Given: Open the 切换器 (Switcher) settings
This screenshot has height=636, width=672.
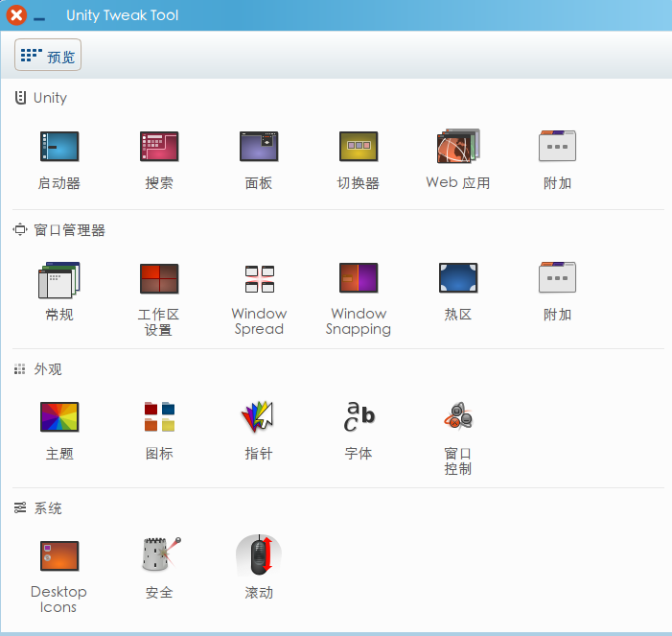Looking at the screenshot, I should tap(359, 147).
